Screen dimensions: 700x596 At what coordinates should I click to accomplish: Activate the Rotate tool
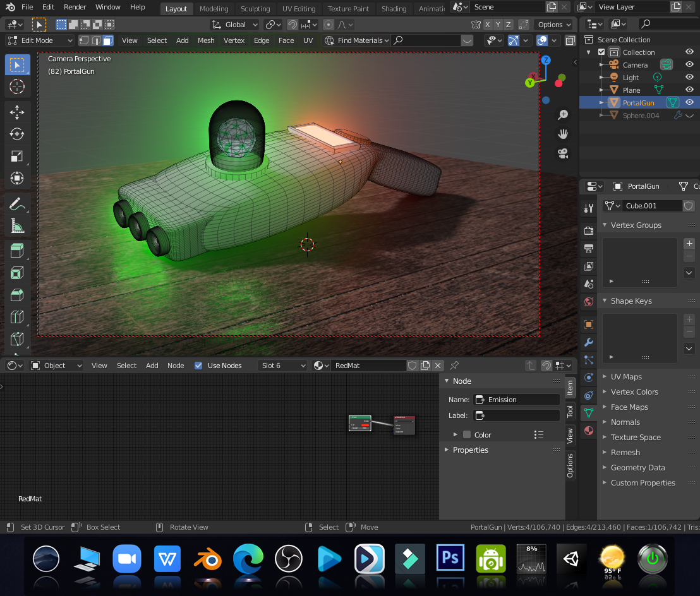point(17,134)
